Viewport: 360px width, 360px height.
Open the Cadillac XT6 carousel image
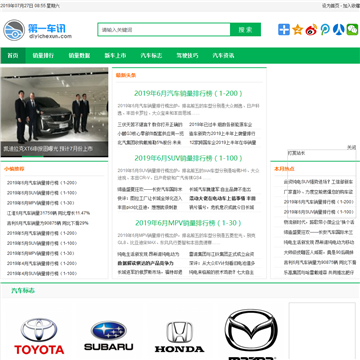pyautogui.click(x=54, y=112)
